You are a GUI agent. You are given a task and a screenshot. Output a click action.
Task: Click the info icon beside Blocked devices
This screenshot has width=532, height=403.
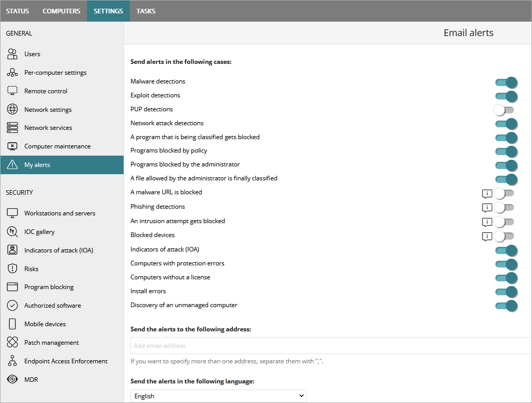tap(487, 237)
